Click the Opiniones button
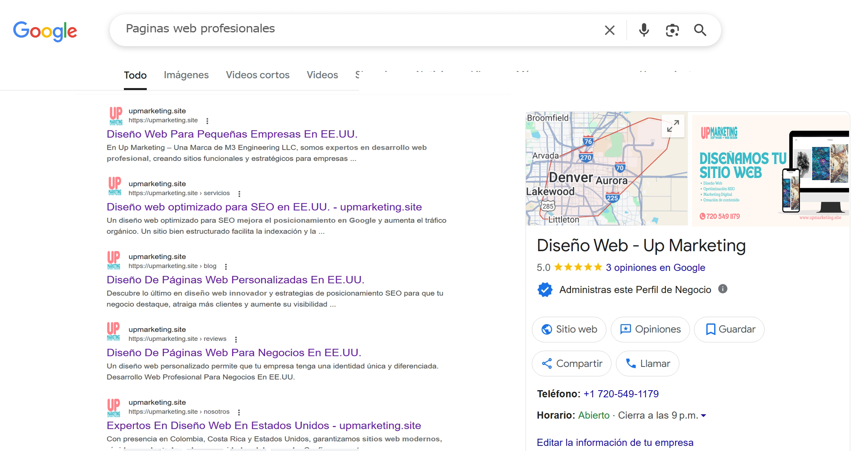This screenshot has height=451, width=868. 650,329
